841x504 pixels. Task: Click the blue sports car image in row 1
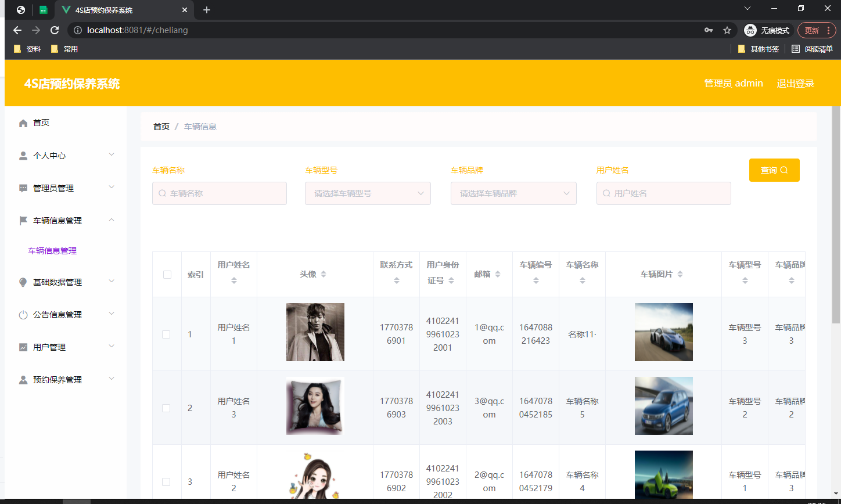pyautogui.click(x=663, y=332)
